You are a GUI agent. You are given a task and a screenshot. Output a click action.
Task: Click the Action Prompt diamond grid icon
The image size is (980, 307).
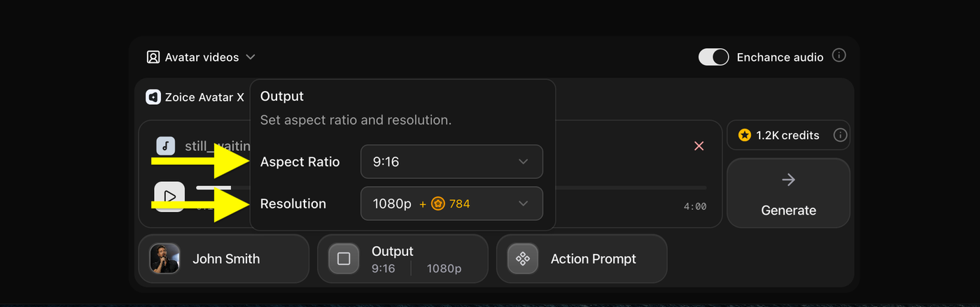click(523, 259)
